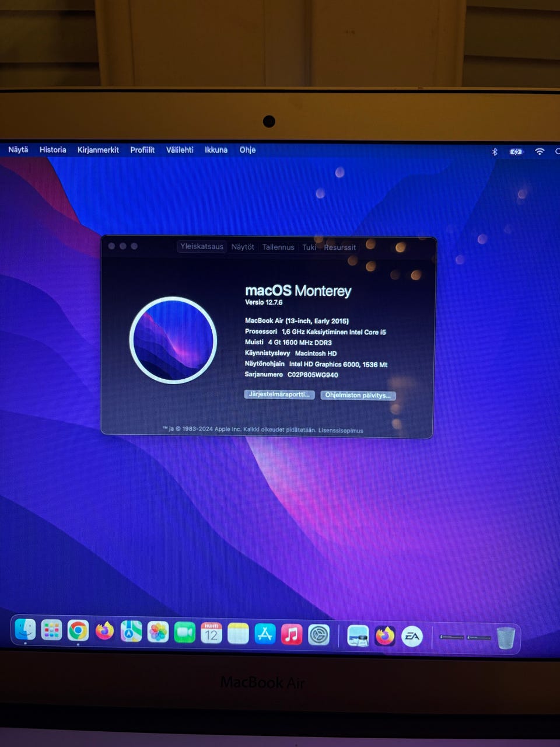
Task: Select the Yleiskatsaus tab
Action: pyautogui.click(x=202, y=246)
